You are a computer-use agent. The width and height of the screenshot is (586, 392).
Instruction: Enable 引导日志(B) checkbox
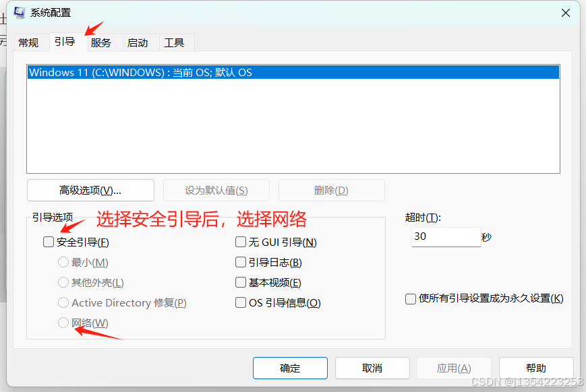241,262
